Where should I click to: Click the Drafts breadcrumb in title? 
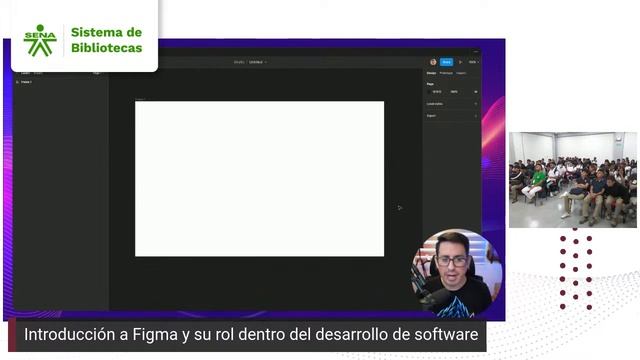click(239, 62)
